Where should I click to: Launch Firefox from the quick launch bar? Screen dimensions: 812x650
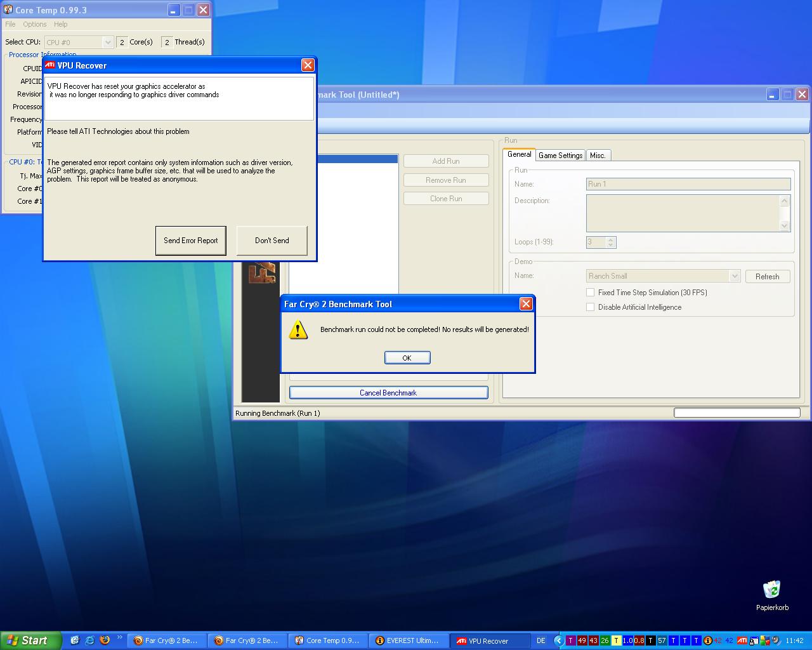105,640
